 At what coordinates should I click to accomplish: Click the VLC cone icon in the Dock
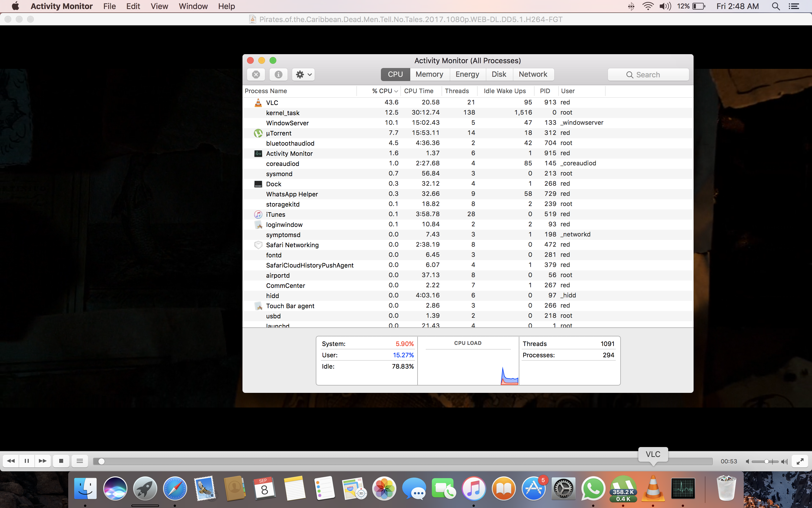point(653,489)
